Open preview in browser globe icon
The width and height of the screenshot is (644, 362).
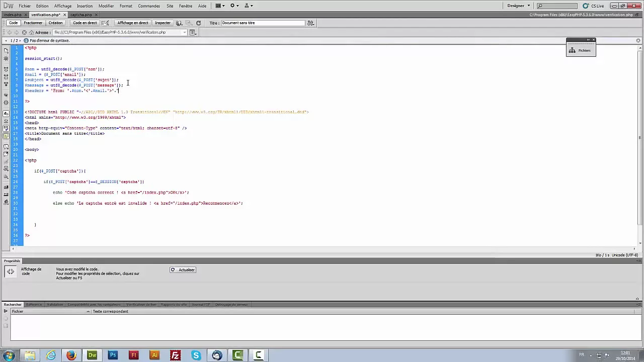click(179, 23)
